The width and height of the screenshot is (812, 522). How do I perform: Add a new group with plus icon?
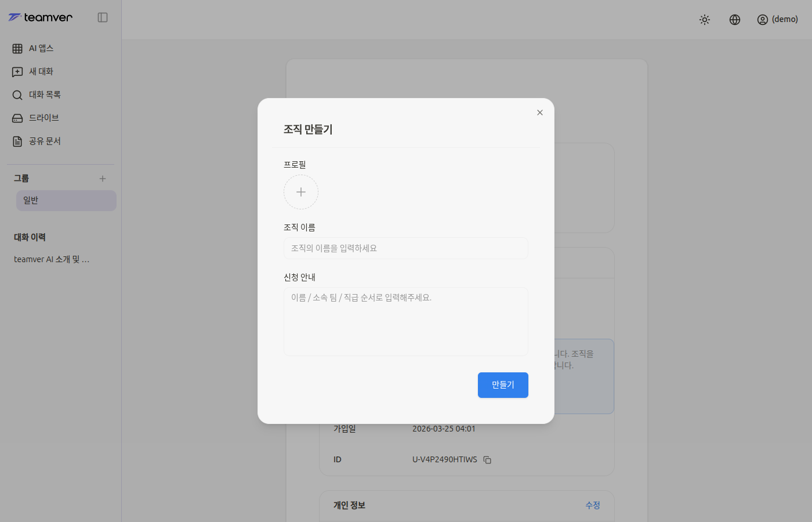click(103, 179)
